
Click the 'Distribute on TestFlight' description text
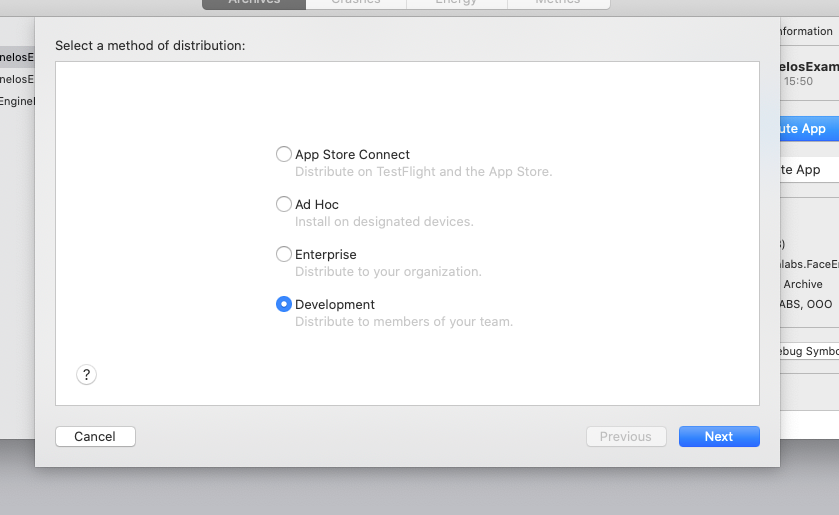point(423,172)
